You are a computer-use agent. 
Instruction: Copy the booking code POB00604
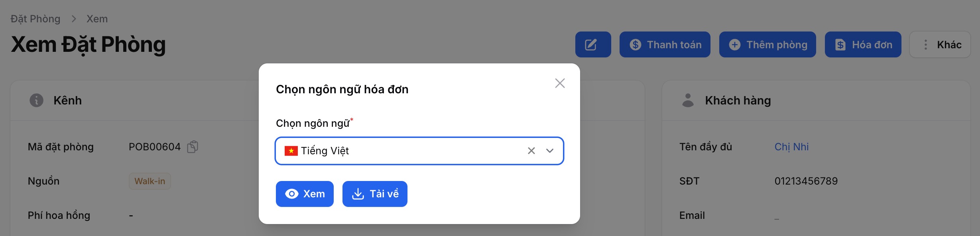click(193, 147)
